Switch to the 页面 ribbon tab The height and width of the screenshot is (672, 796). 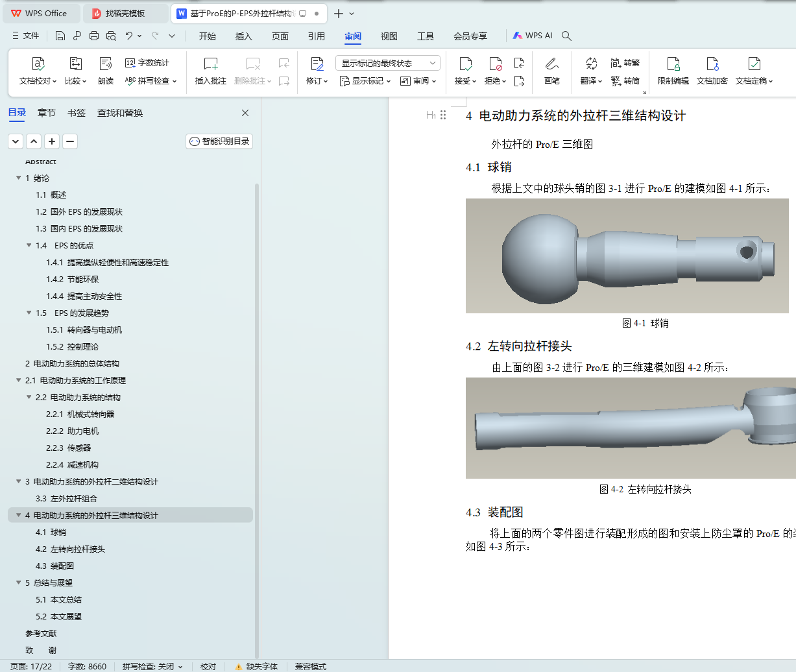coord(280,36)
